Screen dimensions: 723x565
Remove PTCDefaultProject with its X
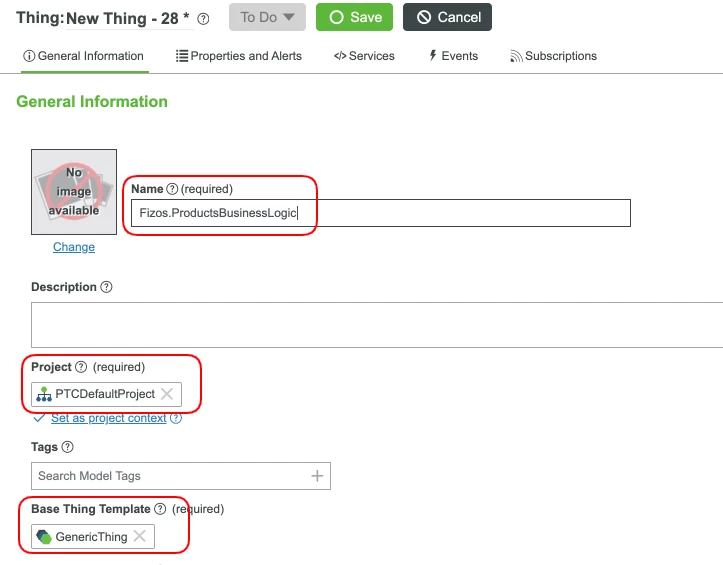click(167, 394)
